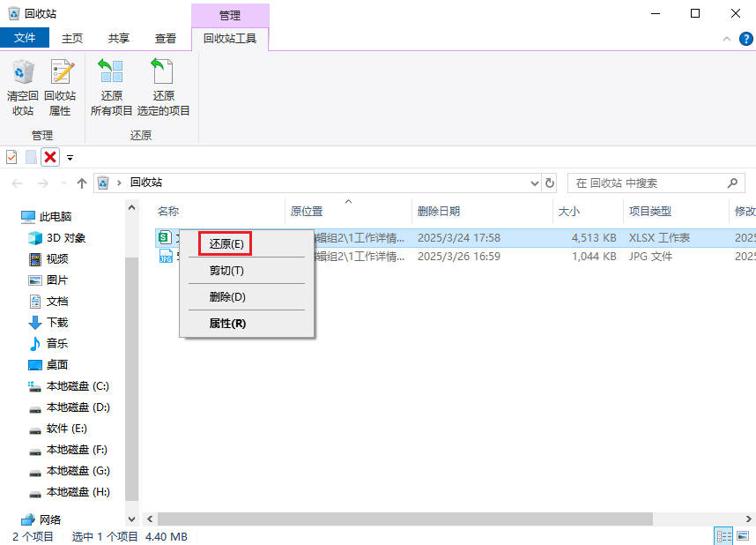Image resolution: width=756 pixels, height=545 pixels.
Task: Open the 查看 ribbon tab
Action: tap(166, 39)
